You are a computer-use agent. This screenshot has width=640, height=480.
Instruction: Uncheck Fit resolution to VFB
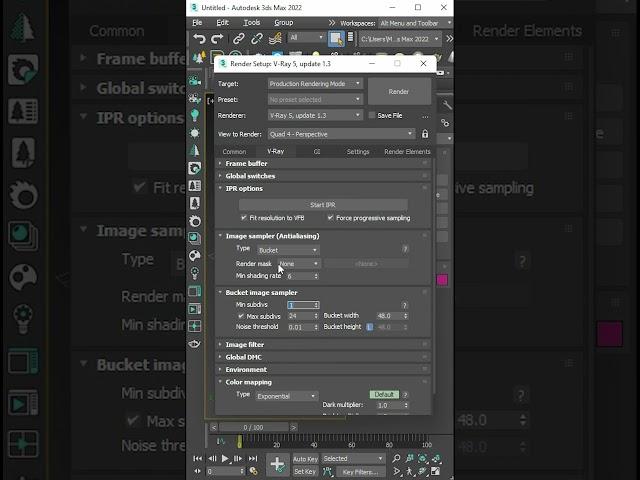[244, 218]
